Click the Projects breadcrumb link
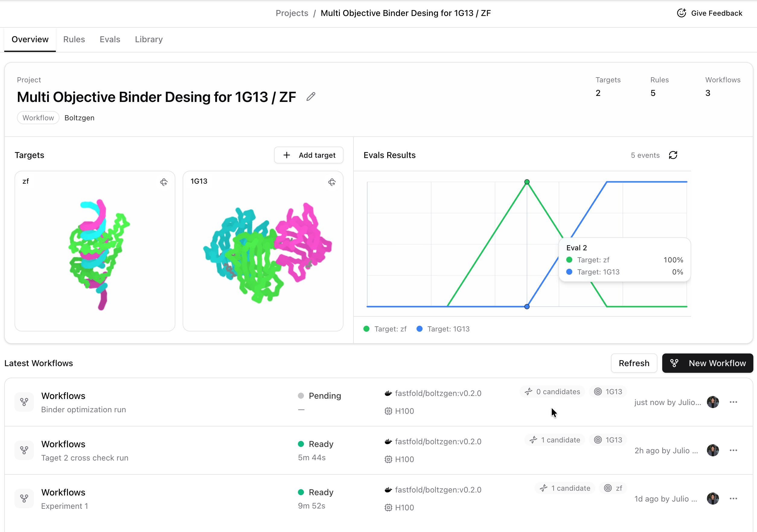 (x=292, y=13)
